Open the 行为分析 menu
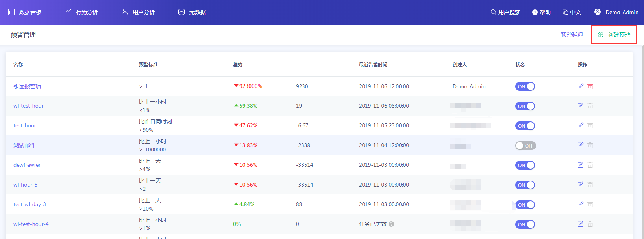The image size is (644, 239). (81, 12)
